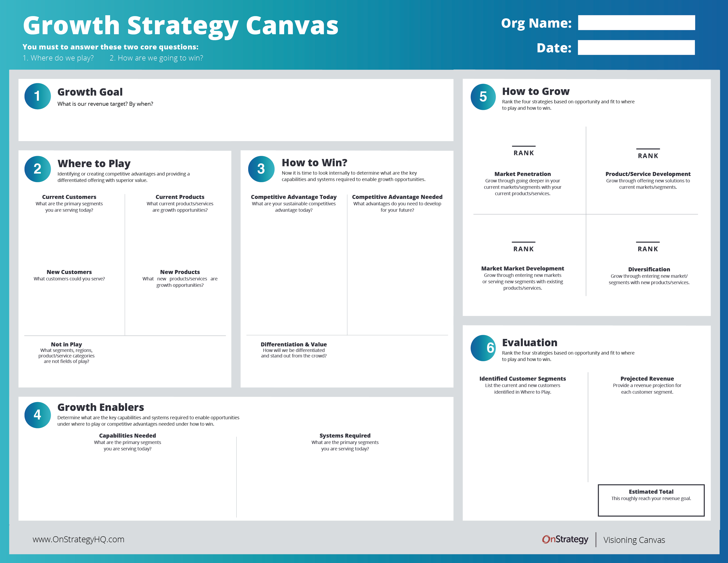Screen dimensions: 728x563
Task: Click 'This roughly reach your revenue goal.' text
Action: [x=651, y=498]
